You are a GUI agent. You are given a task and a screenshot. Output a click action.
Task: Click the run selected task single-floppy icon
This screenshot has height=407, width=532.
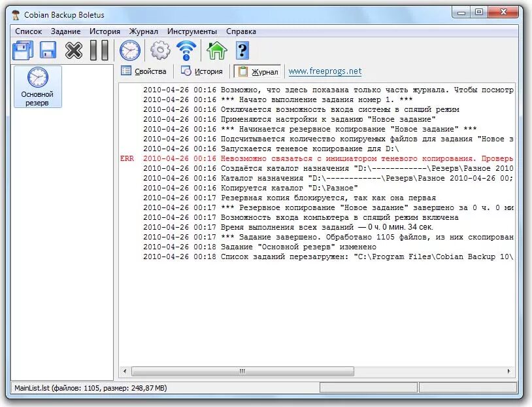click(x=48, y=50)
